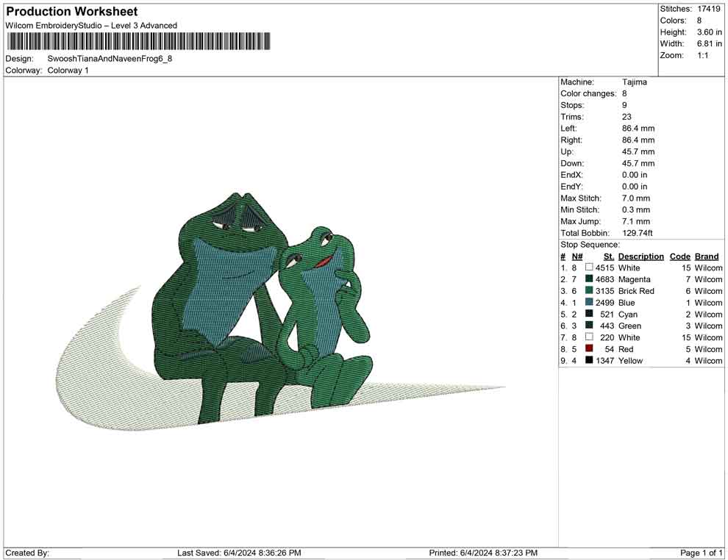Click the white swatch for stop 7

589,337
